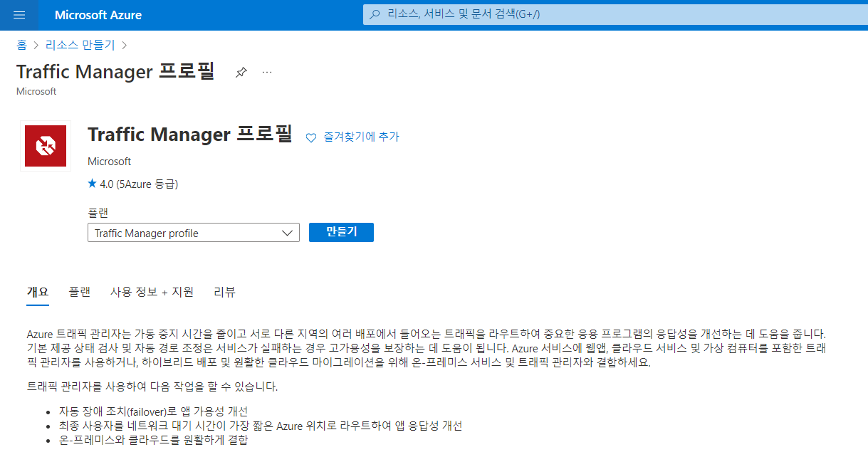Click the magnifier icon in search bar

point(375,14)
